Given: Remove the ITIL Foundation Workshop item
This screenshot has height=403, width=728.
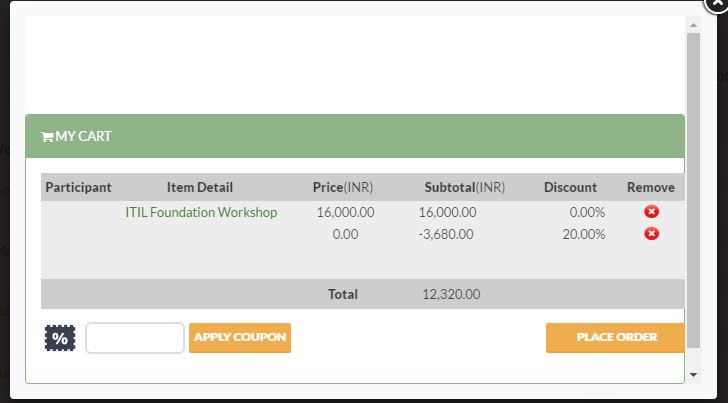Looking at the screenshot, I should click(x=651, y=212).
